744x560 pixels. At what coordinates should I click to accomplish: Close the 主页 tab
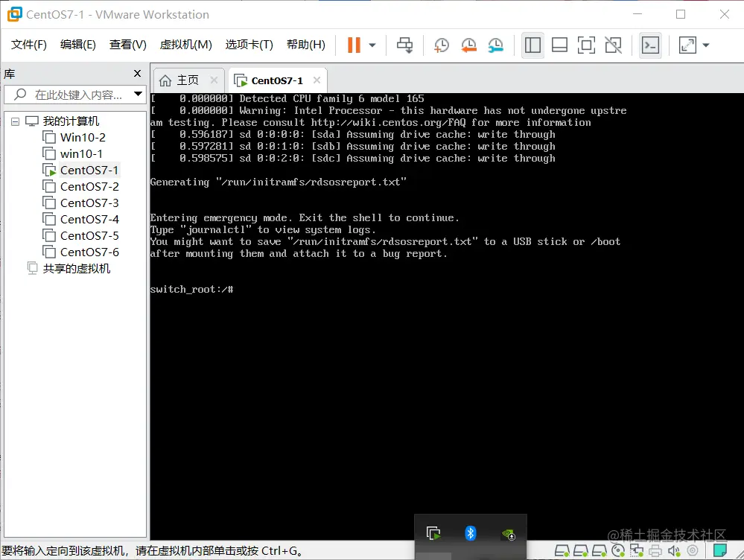pyautogui.click(x=214, y=80)
